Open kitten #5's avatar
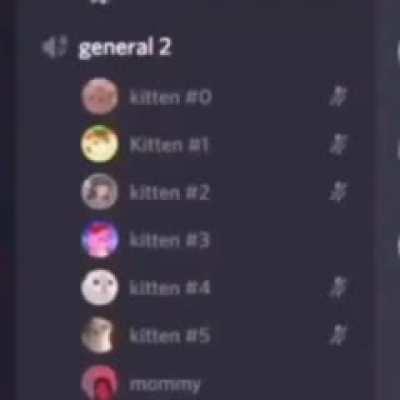400x400 pixels. coord(100,335)
